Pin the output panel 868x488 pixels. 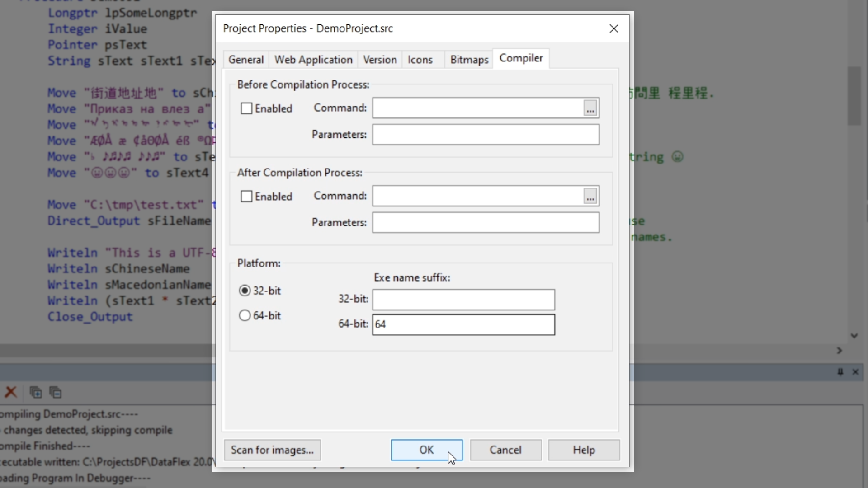click(840, 372)
